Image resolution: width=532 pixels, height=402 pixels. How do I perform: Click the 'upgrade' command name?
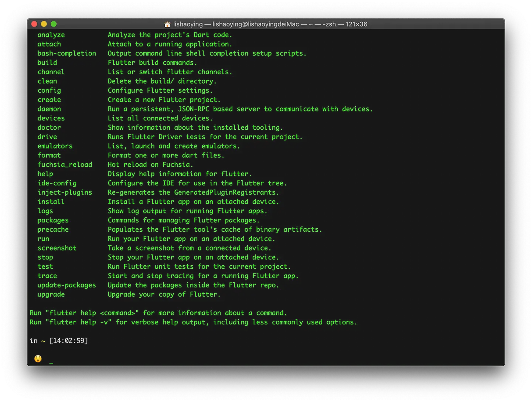[51, 294]
